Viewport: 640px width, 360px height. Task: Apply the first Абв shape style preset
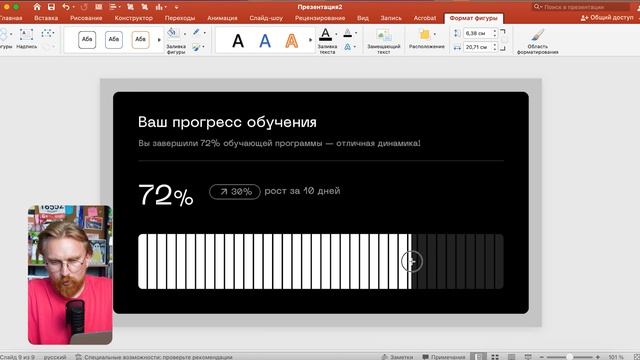coord(87,40)
